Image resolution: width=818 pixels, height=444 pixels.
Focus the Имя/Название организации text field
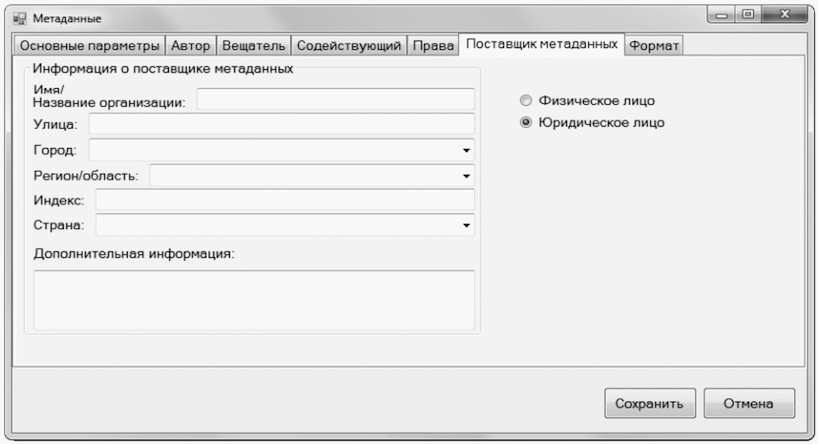(x=335, y=99)
